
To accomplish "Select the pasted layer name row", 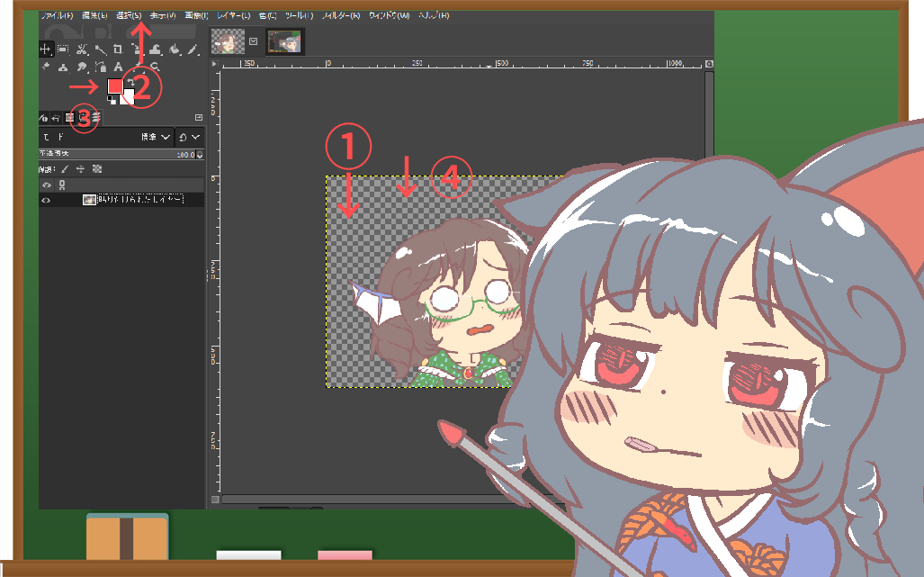I will [141, 200].
